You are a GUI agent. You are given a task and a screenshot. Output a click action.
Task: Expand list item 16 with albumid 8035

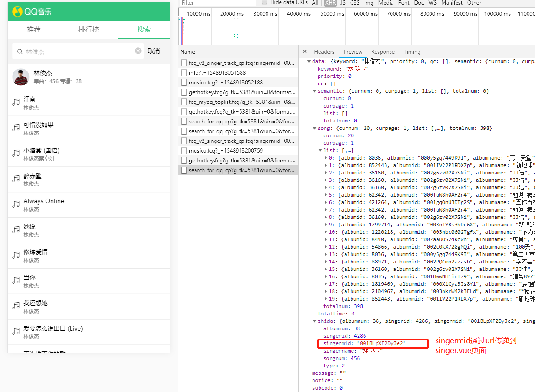[326, 276]
